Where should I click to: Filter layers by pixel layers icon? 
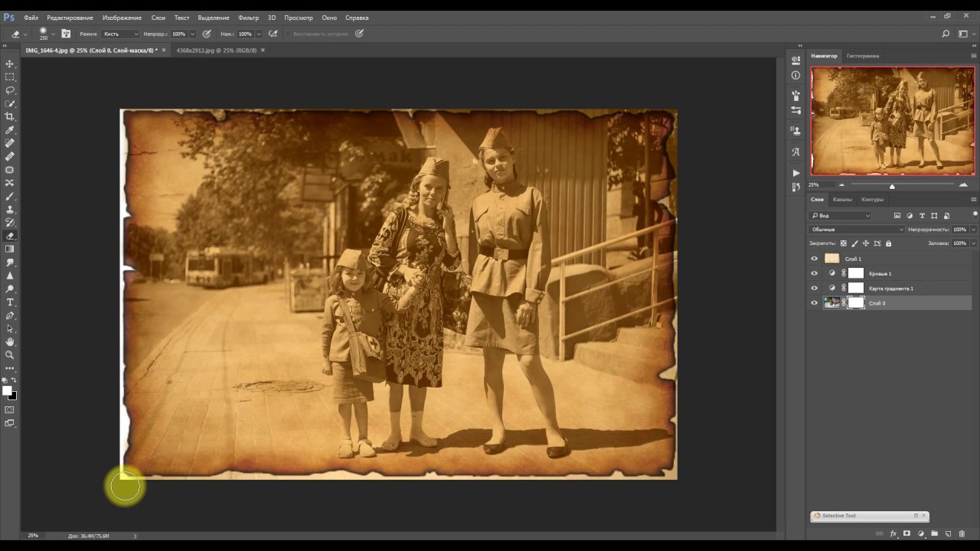pos(897,216)
